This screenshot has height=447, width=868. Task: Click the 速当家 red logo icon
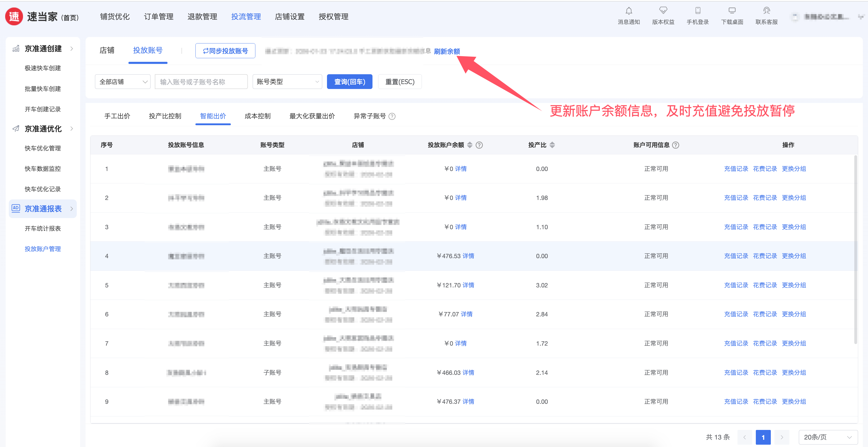pos(14,17)
